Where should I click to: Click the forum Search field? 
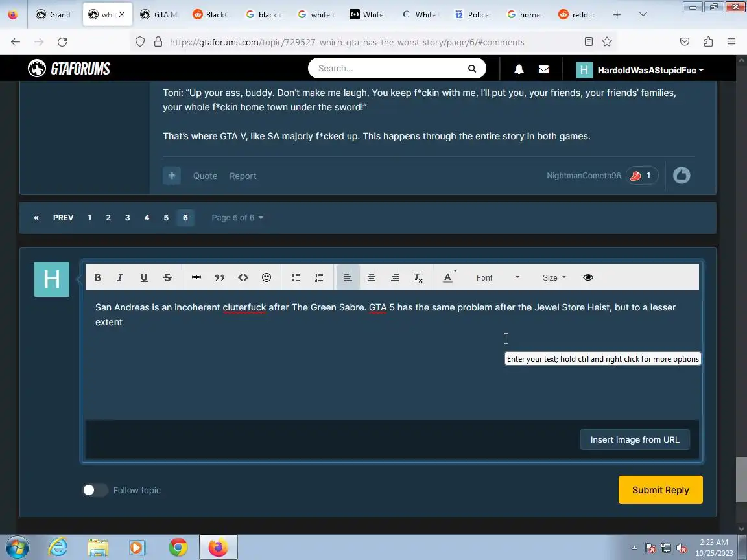pos(387,68)
